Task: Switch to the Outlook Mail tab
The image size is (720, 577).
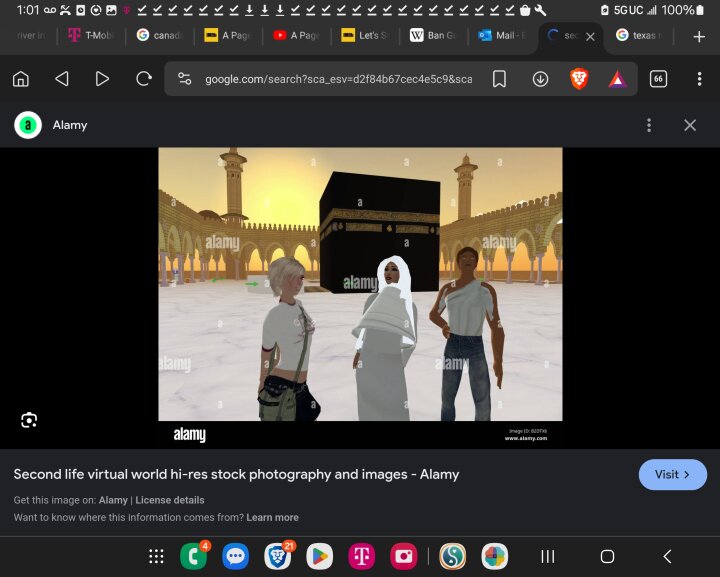Action: pyautogui.click(x=502, y=35)
